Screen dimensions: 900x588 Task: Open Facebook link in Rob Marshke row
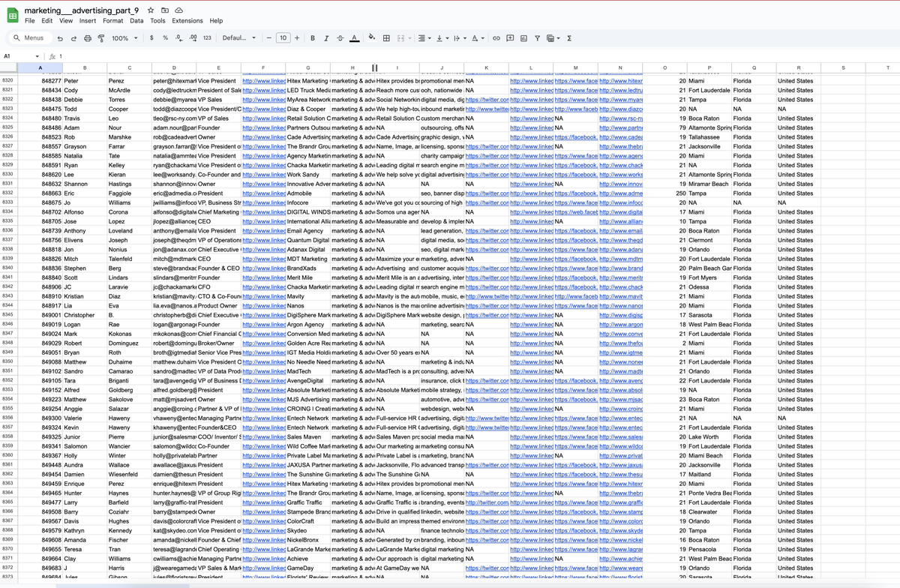pos(576,136)
